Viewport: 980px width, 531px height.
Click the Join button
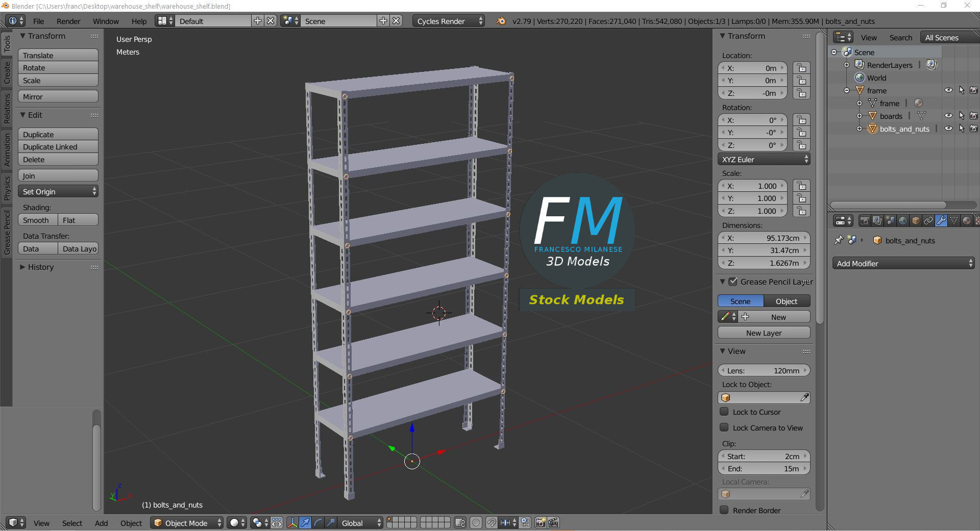click(58, 175)
